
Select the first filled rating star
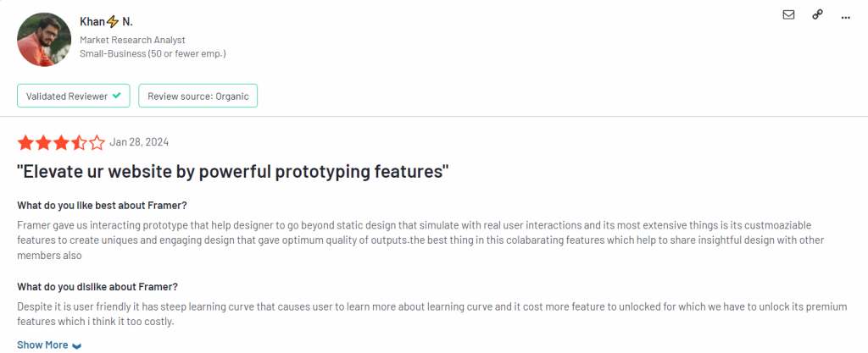[x=25, y=143]
